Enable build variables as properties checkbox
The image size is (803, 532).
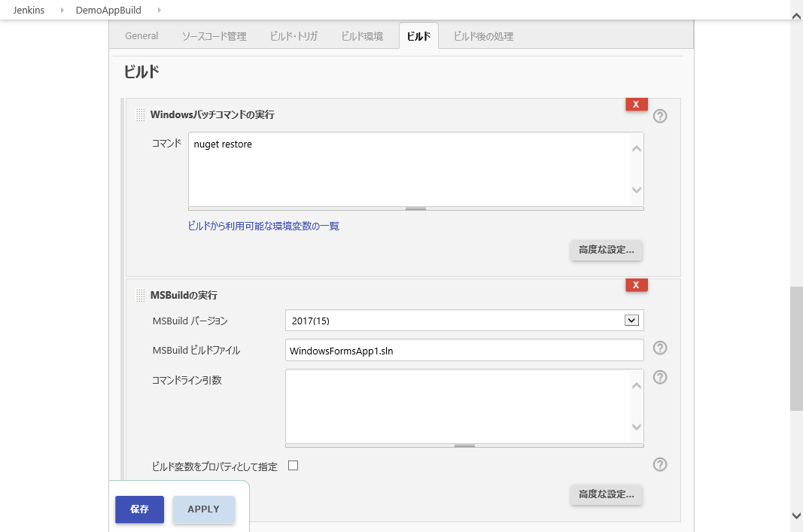294,466
